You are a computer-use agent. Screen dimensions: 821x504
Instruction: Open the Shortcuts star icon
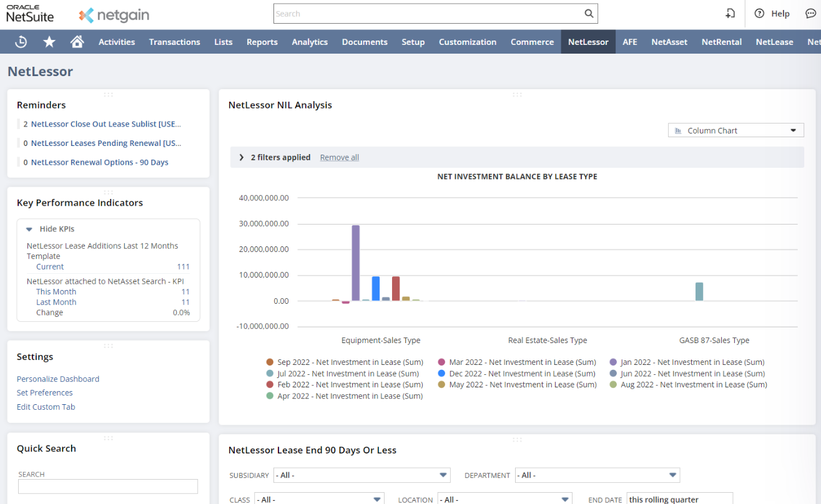[49, 42]
